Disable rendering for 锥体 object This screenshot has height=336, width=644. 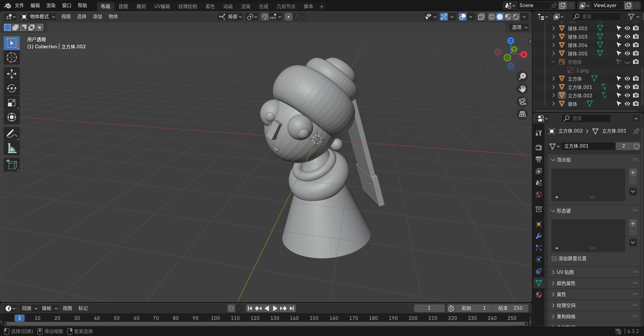636,104
